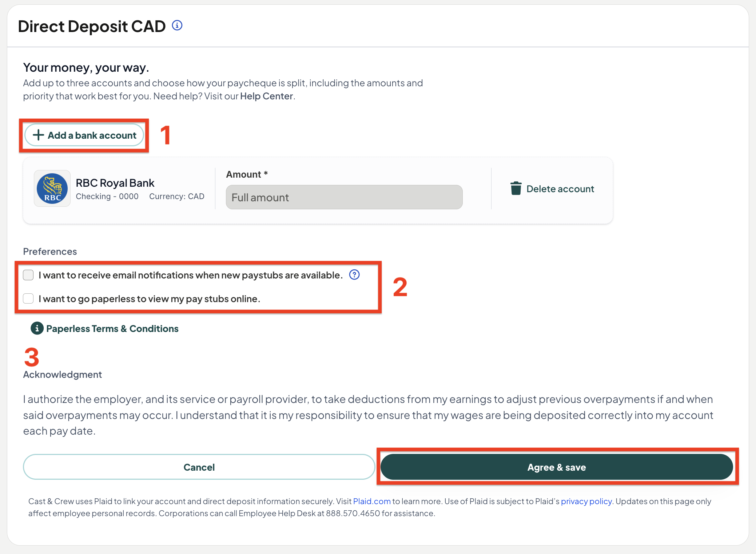Image resolution: width=756 pixels, height=554 pixels.
Task: Click the Checking - 0000 account details
Action: point(107,197)
